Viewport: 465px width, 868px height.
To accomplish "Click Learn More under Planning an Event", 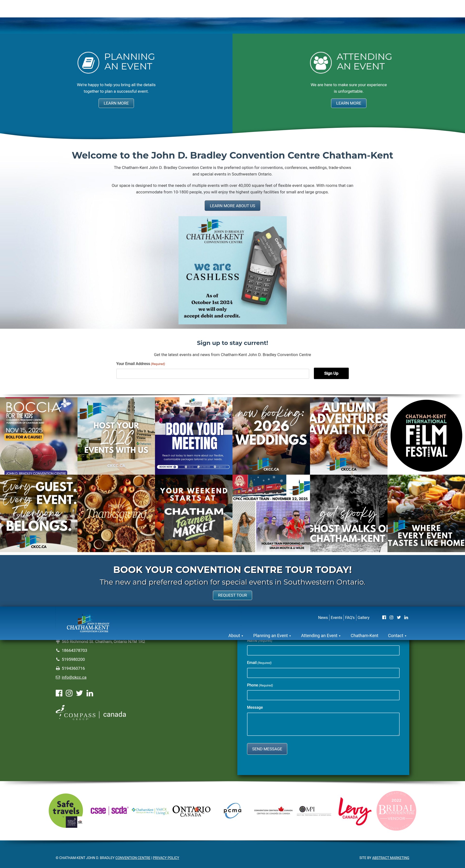I will [116, 103].
